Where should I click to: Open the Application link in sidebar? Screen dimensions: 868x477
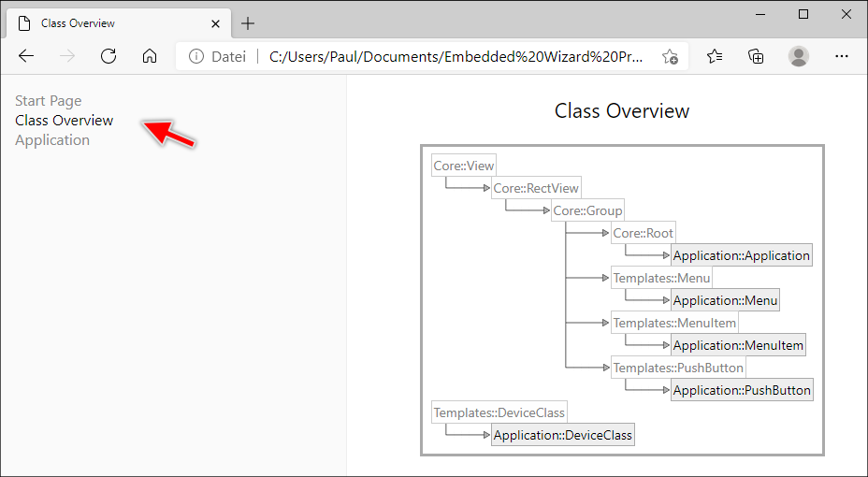coord(52,140)
